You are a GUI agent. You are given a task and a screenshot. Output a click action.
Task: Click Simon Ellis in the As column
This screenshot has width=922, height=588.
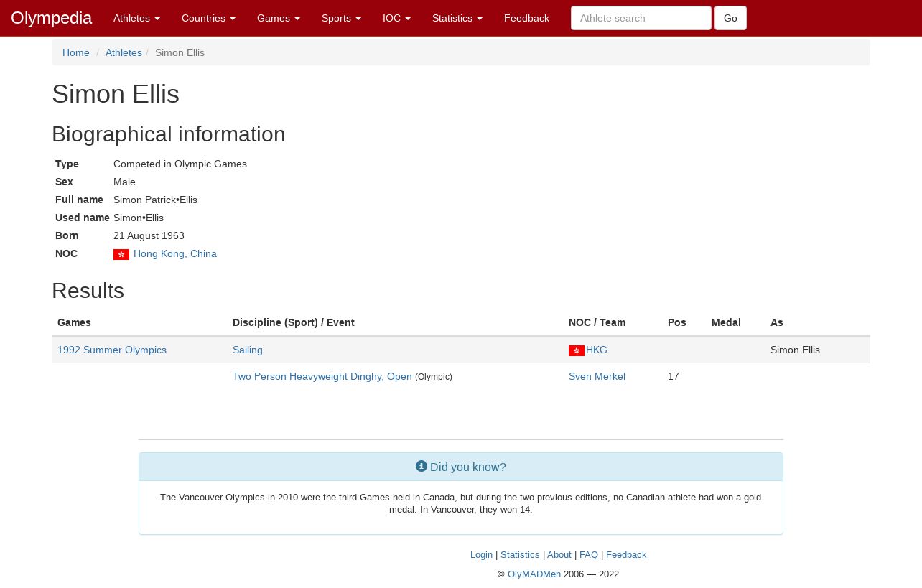[x=795, y=350]
